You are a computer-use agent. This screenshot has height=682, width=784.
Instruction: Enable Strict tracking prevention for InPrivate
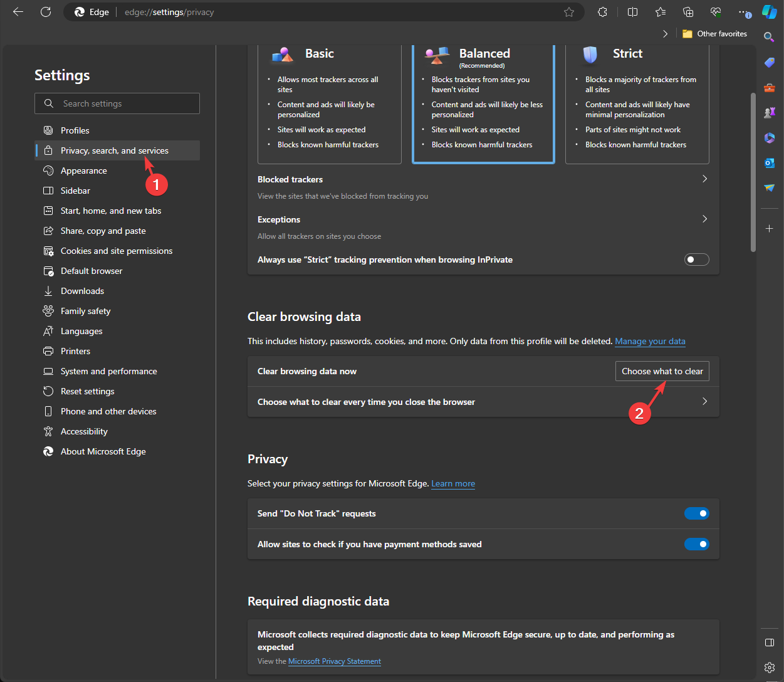696,260
